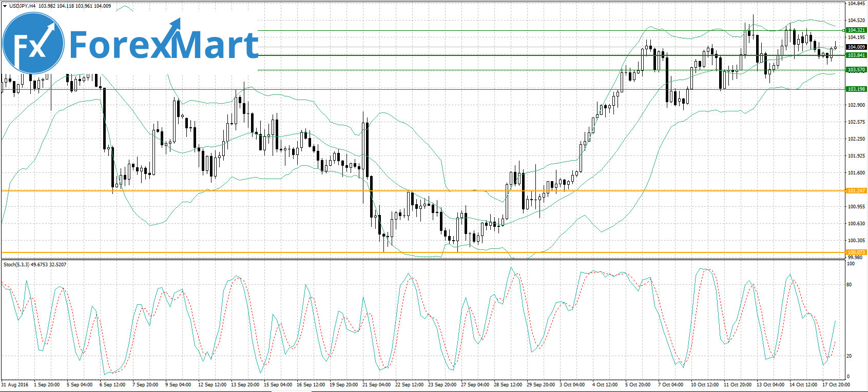Click the 104.321 green price label
This screenshot has height=392, width=868.
856,30
